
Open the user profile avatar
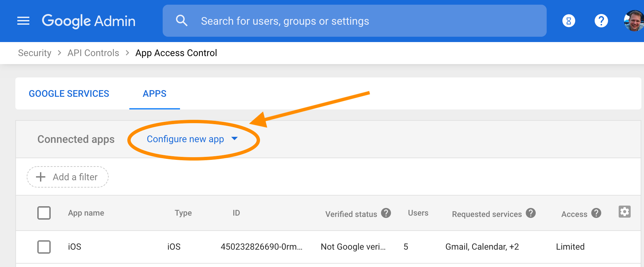click(x=634, y=21)
